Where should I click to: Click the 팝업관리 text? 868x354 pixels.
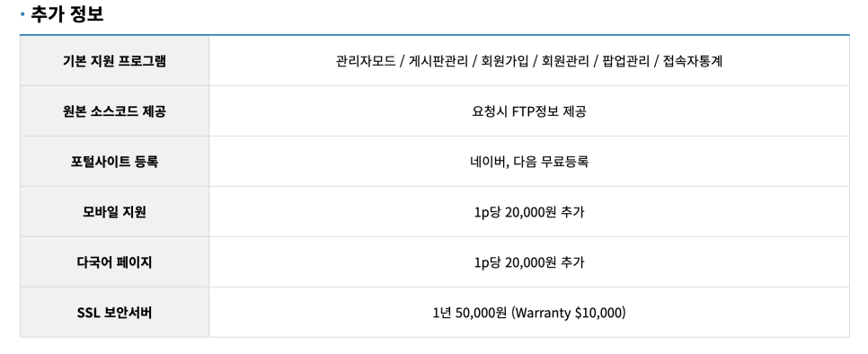point(625,61)
